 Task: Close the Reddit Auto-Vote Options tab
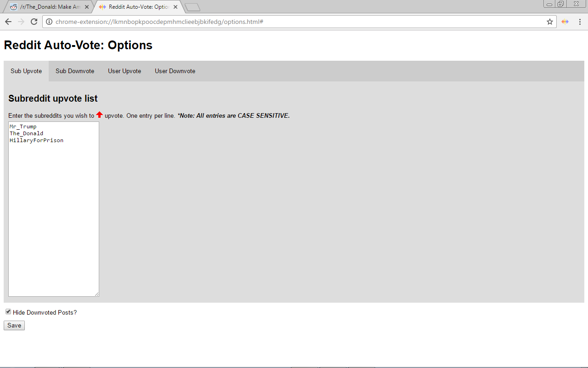(175, 7)
